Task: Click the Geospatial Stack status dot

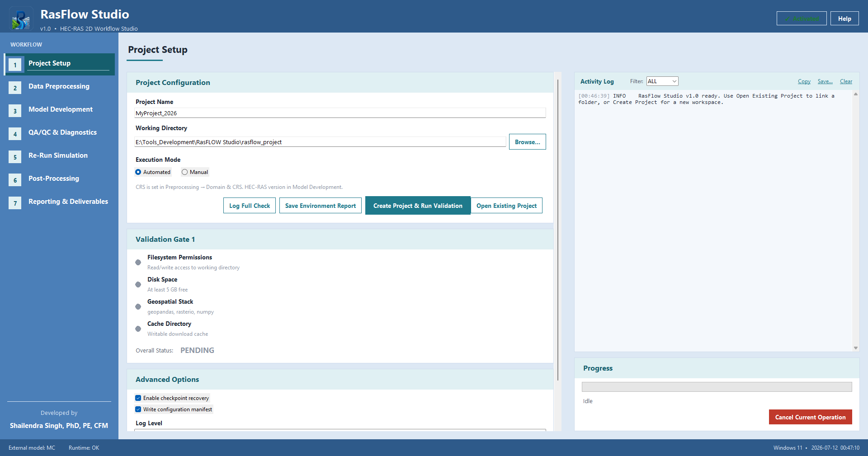Action: 138,306
